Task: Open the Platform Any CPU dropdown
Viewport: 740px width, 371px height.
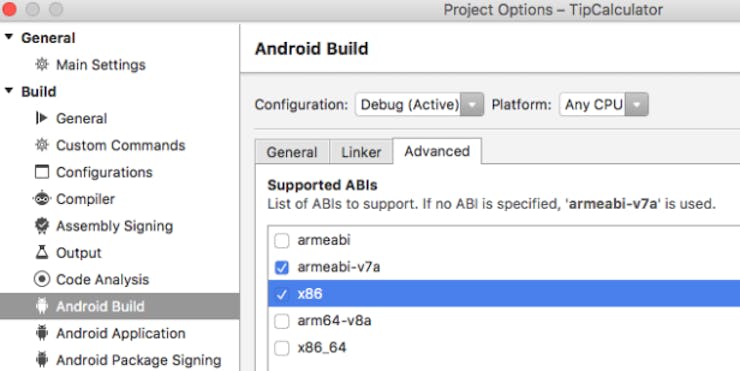Action: [604, 104]
